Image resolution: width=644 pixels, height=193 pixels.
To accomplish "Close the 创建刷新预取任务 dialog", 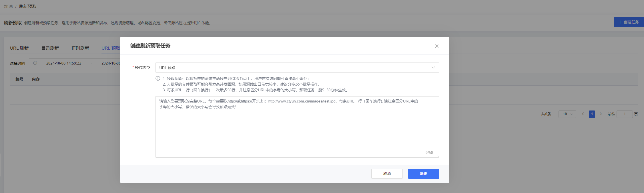I will click(437, 46).
